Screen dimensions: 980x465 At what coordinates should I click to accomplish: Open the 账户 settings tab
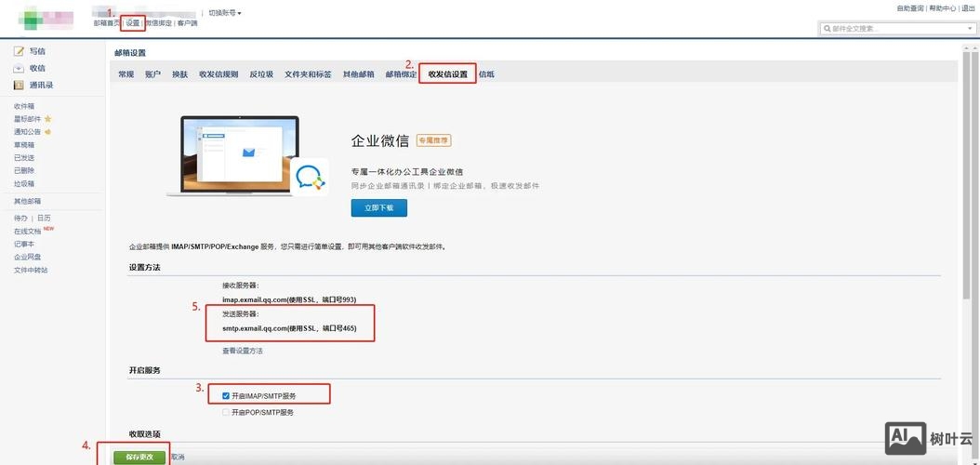click(x=152, y=74)
